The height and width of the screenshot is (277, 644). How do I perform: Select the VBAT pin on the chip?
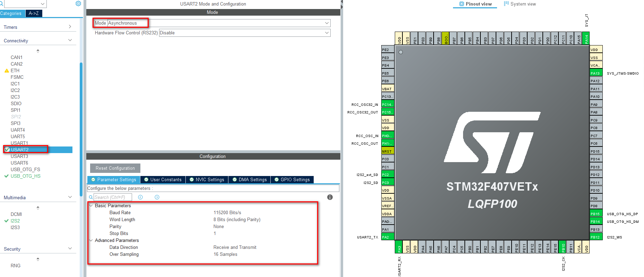388,89
